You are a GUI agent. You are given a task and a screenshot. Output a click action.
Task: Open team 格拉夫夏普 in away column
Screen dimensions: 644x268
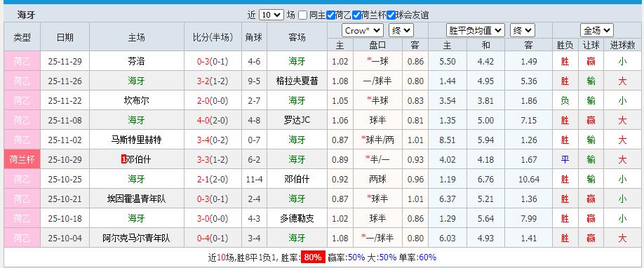click(x=297, y=81)
